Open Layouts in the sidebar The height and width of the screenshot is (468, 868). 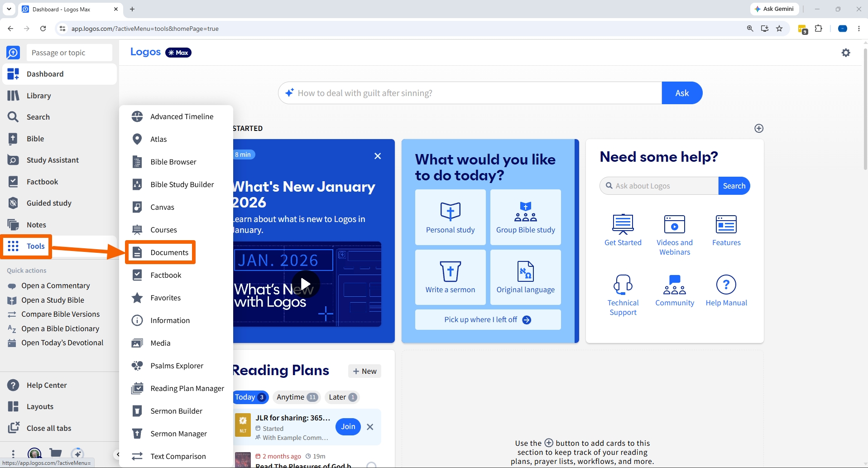(59, 406)
